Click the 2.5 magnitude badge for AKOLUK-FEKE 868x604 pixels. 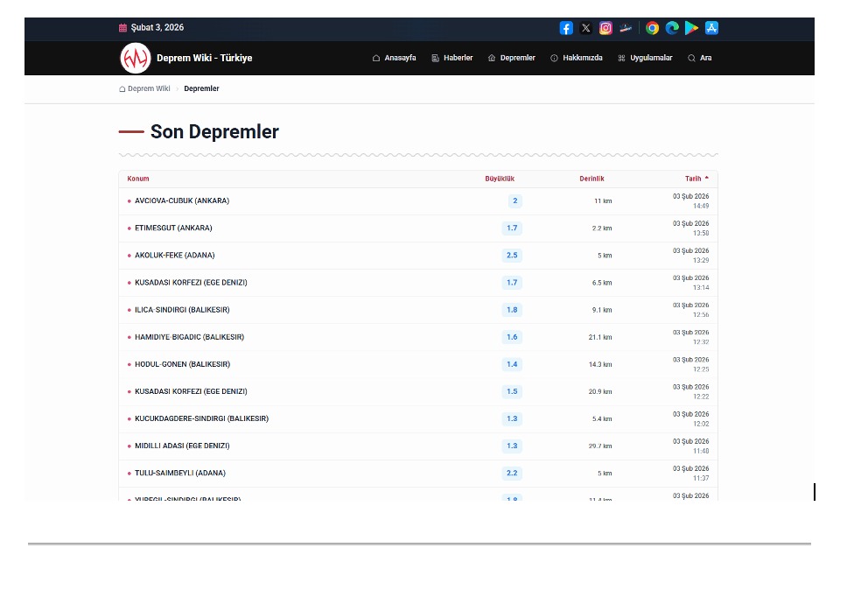[x=512, y=256]
